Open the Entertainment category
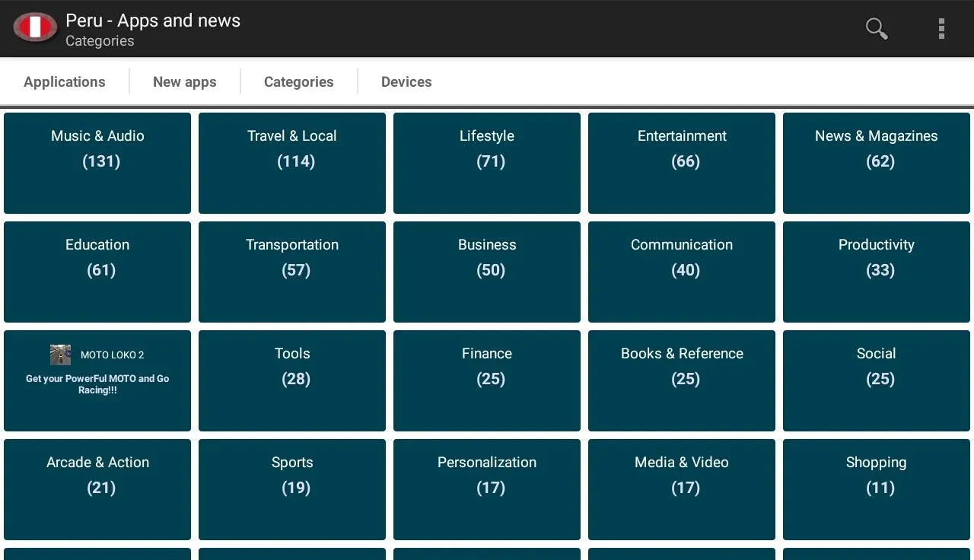 [x=682, y=164]
